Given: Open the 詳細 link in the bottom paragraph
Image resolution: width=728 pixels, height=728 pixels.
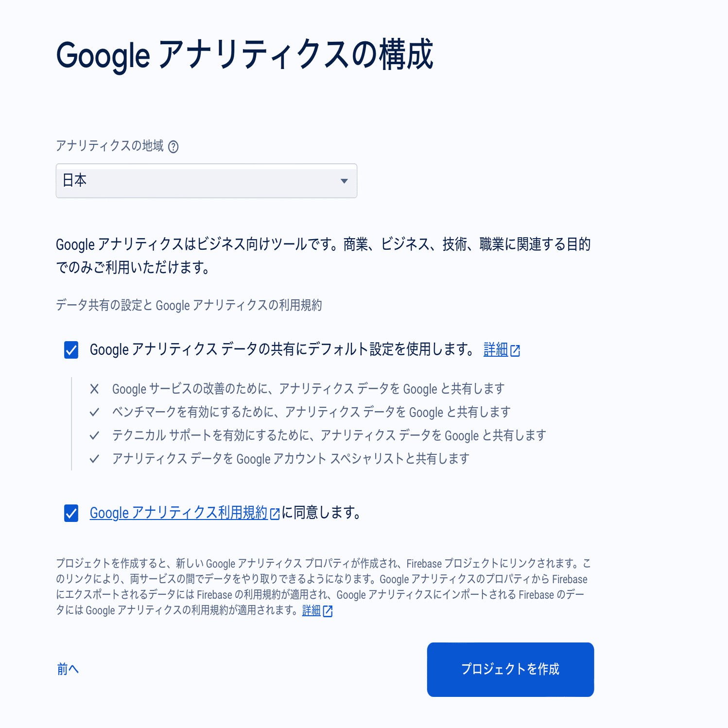Looking at the screenshot, I should coord(311,610).
